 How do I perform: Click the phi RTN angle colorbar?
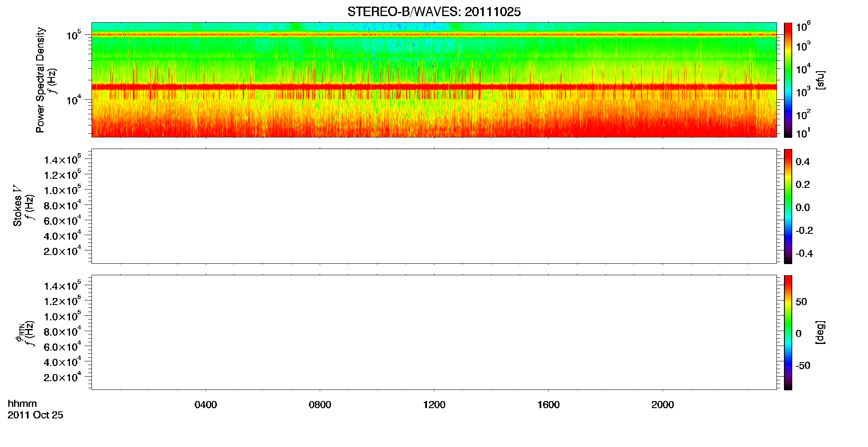coord(788,332)
